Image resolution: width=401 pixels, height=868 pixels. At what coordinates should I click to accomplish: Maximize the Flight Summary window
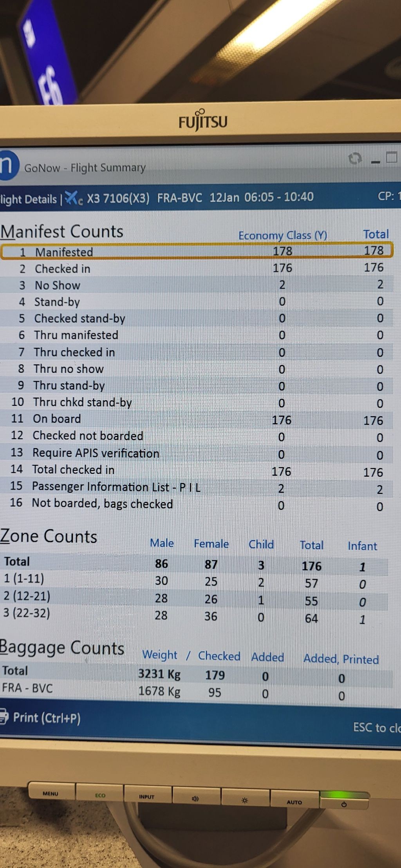391,157
